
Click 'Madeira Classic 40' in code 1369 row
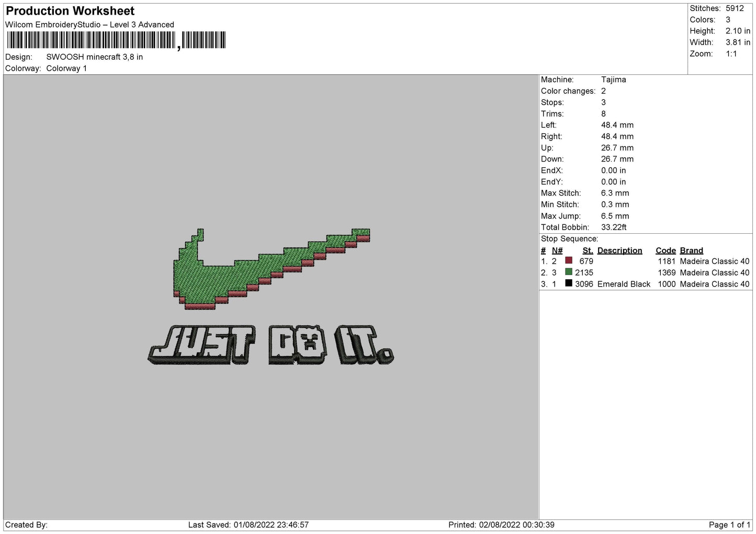[x=715, y=273]
